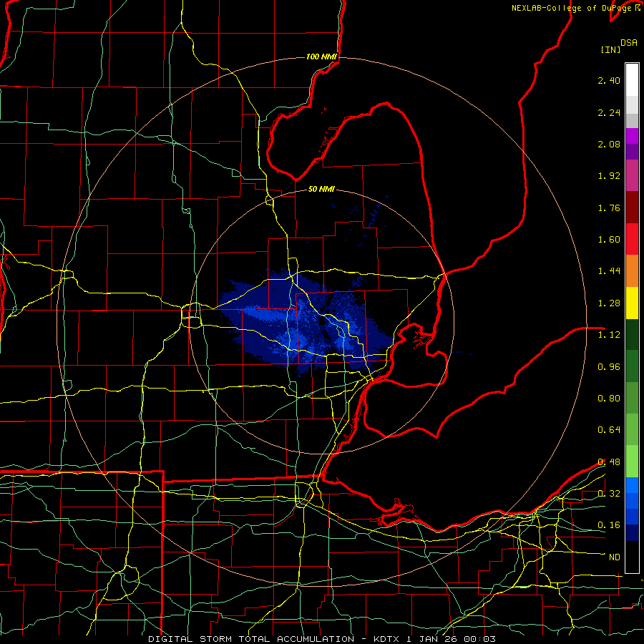644x644 pixels.
Task: Select the yellow swatch in the color scale
Action: click(632, 303)
